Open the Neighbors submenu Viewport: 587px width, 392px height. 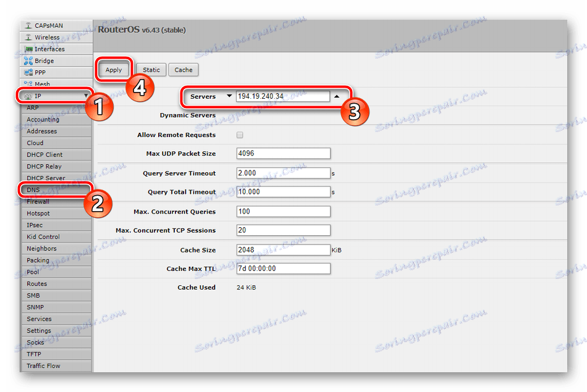[56, 248]
